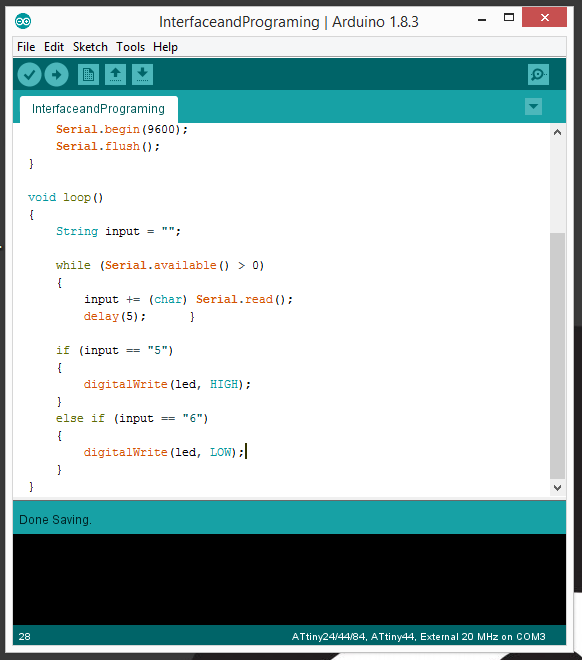
Task: Click the Arduino logo in title bar
Action: click(x=23, y=21)
